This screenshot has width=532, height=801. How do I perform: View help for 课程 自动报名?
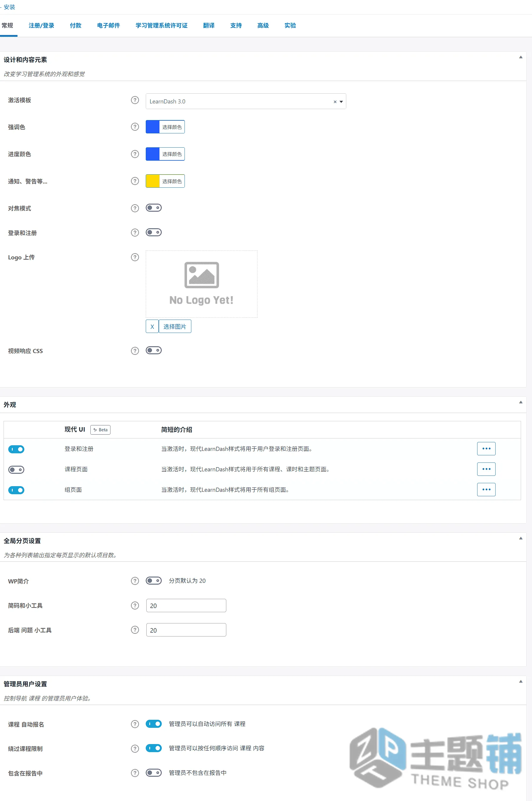pos(135,724)
